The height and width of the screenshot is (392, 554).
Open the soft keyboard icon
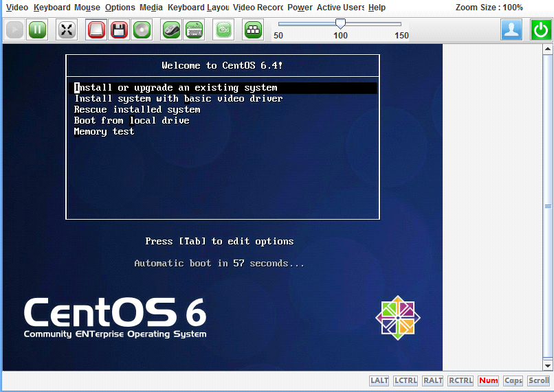point(194,30)
